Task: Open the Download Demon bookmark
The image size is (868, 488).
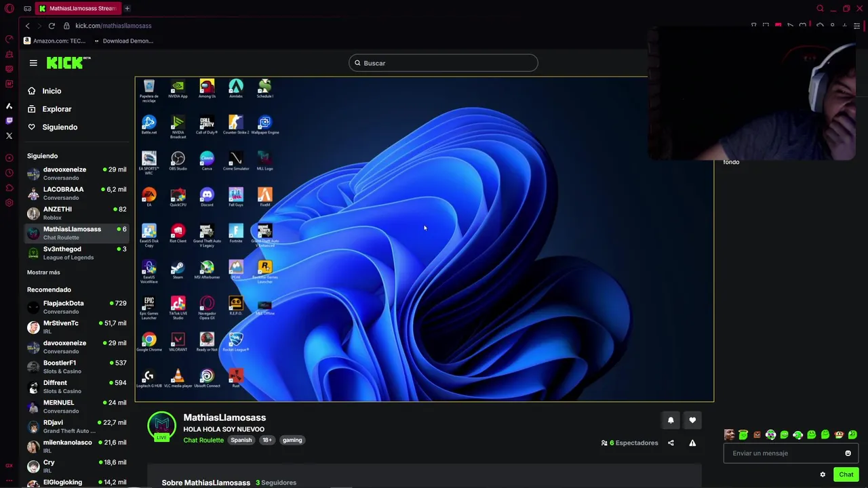Action: [123, 41]
